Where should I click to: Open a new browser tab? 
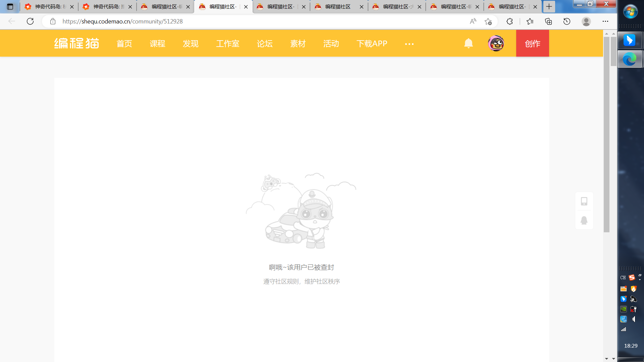pyautogui.click(x=549, y=7)
